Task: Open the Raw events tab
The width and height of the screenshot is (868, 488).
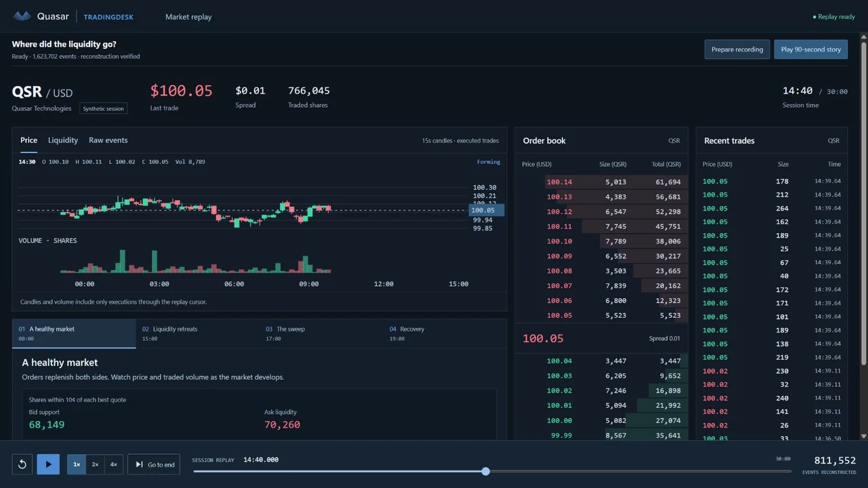Action: point(108,140)
